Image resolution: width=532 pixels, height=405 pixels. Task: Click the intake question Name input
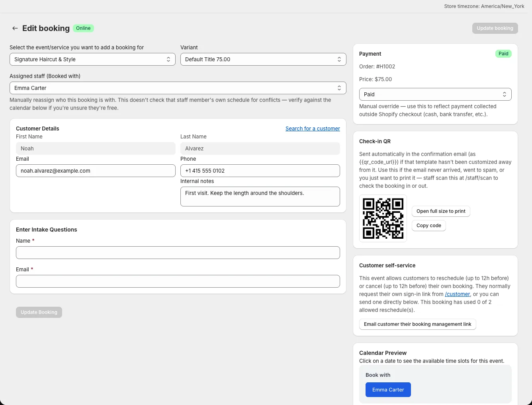(x=178, y=253)
